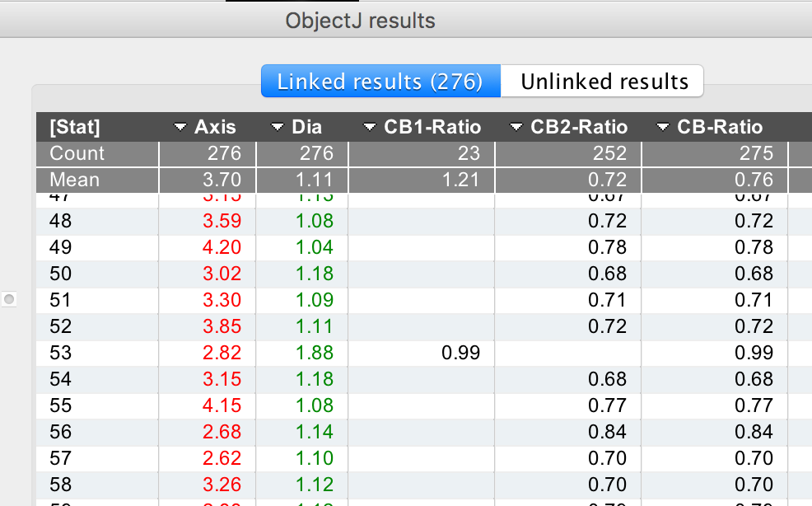Viewport: 812px width, 506px height.
Task: Click the CB2-Ratio value 0.84 in row 56
Action: point(608,433)
